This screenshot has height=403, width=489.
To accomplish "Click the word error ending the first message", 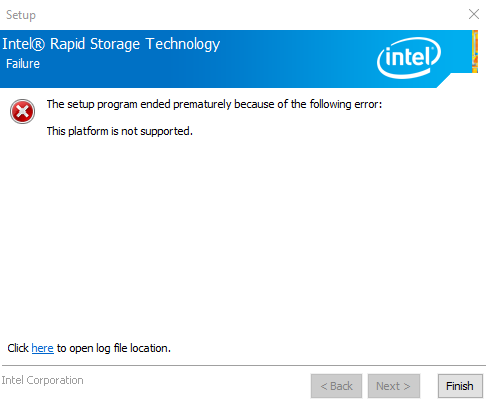I will pyautogui.click(x=368, y=104).
